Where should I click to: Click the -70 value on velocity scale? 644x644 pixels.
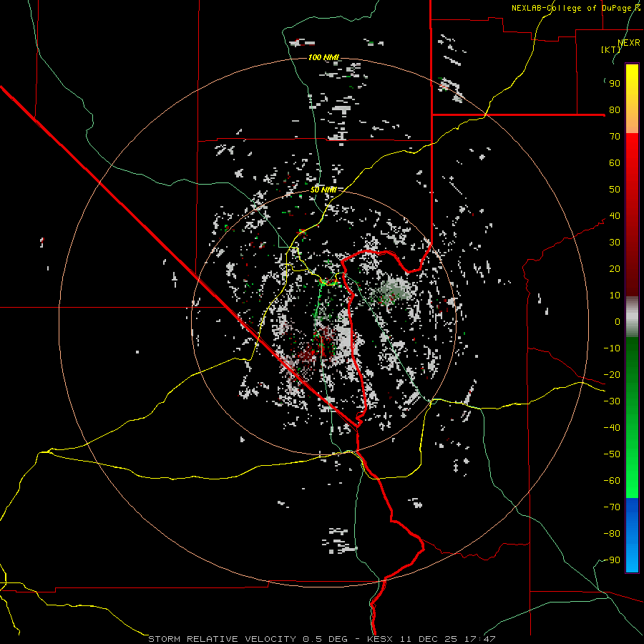tap(612, 507)
